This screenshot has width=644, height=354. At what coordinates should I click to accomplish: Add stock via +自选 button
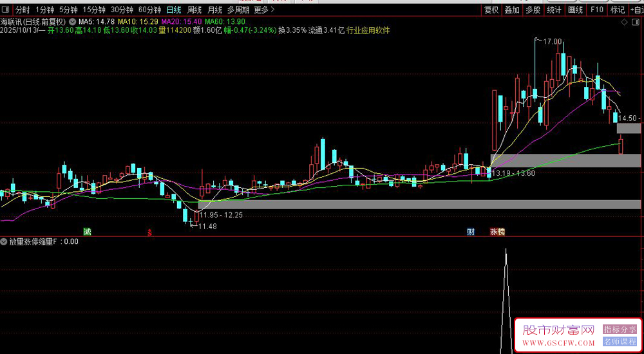coord(636,10)
